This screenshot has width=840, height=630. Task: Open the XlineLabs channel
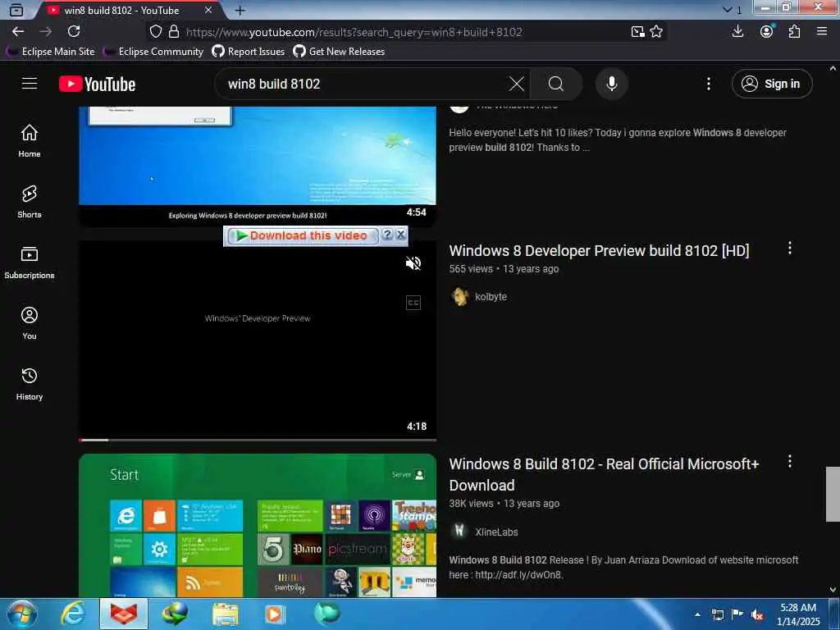click(496, 532)
